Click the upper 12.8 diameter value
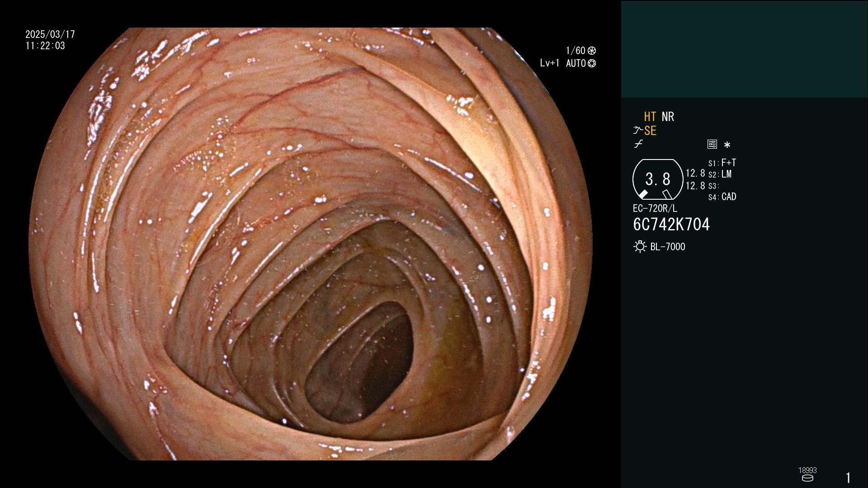Viewport: 868px width, 488px height. (695, 174)
